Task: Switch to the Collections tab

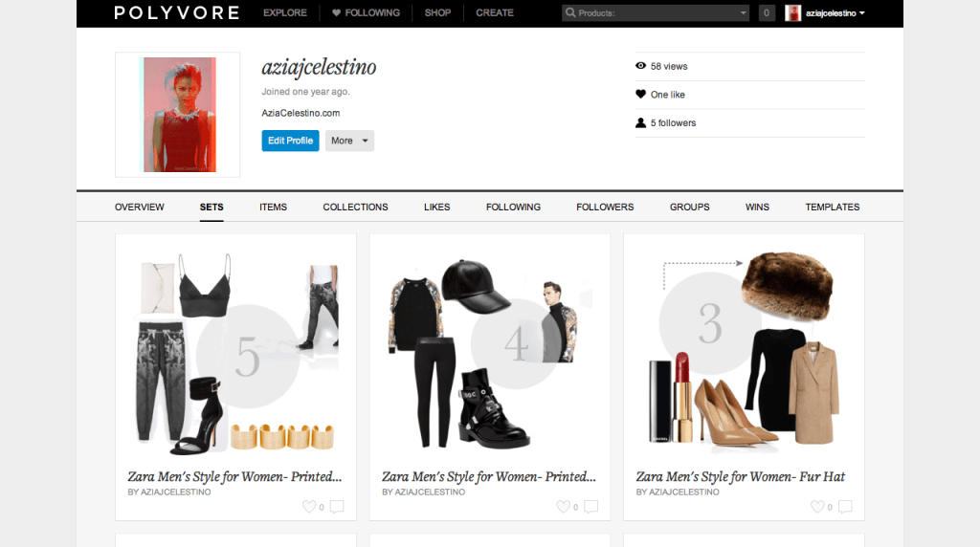Action: pyautogui.click(x=355, y=207)
